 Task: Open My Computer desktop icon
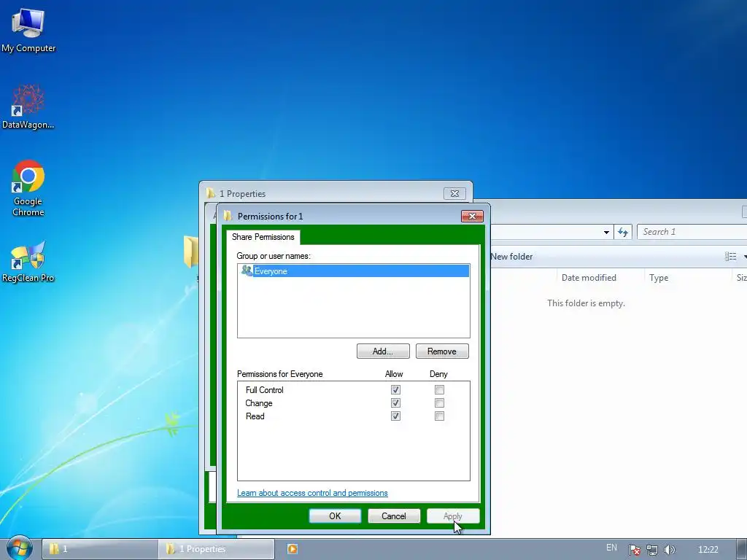click(28, 29)
